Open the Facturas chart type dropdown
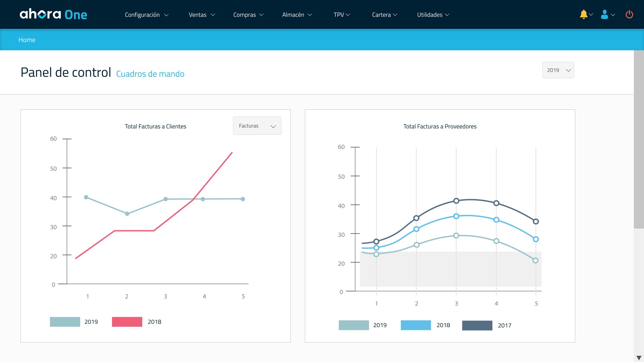644x362 pixels. (257, 126)
